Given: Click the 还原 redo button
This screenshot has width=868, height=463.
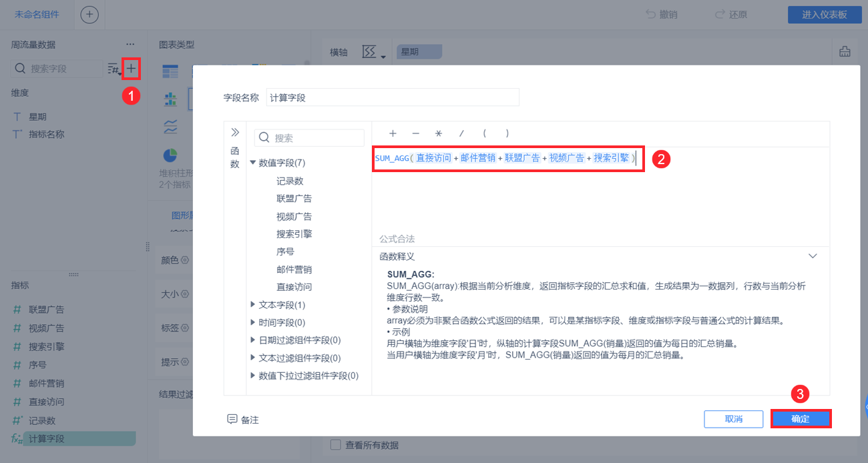Looking at the screenshot, I should pyautogui.click(x=730, y=14).
